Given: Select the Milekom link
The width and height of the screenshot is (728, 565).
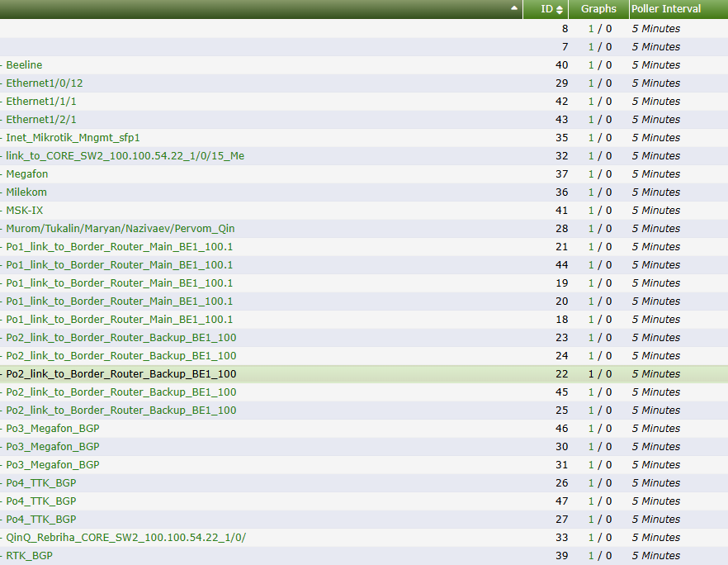Looking at the screenshot, I should pos(26,192).
